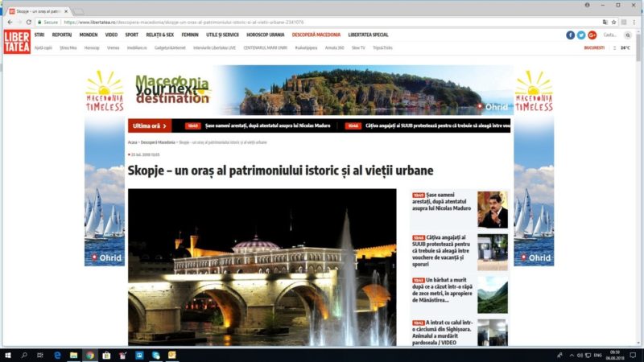Open CENTENARUL MARII UNIRI link
The height and width of the screenshot is (362, 644).
coord(265,48)
